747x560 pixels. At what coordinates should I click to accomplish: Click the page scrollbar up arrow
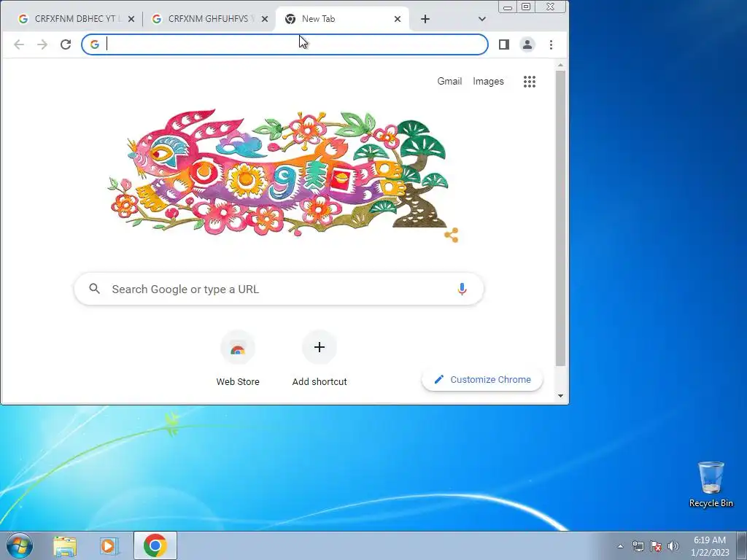(x=560, y=65)
